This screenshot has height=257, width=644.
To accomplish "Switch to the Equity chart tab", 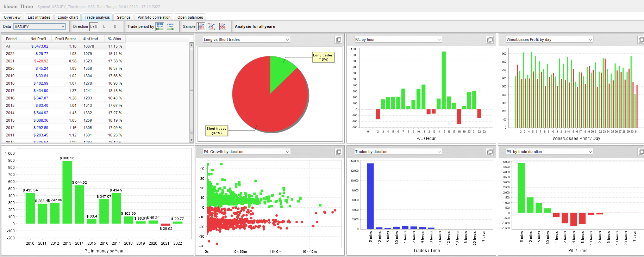I will click(68, 17).
